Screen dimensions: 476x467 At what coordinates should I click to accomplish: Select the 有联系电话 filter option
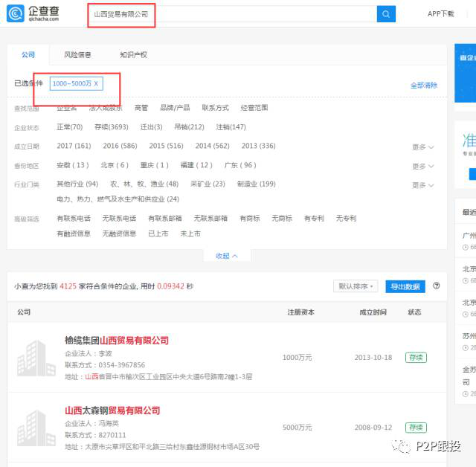pyautogui.click(x=74, y=219)
